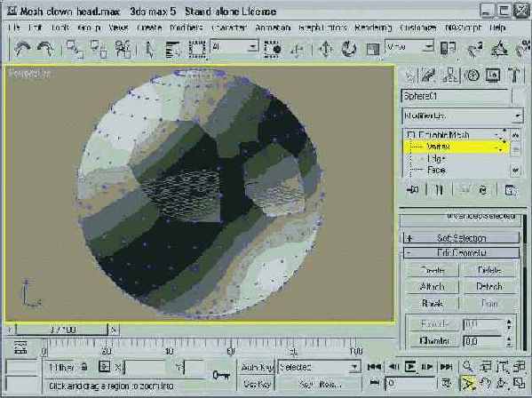Click the Rectangular Selection Region icon
Viewport: 532px width, 398px height.
(197, 49)
